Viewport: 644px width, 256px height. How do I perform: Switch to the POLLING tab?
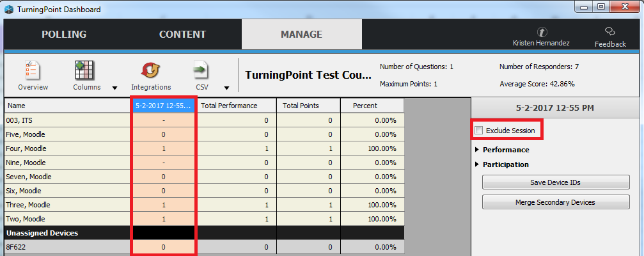pos(64,35)
